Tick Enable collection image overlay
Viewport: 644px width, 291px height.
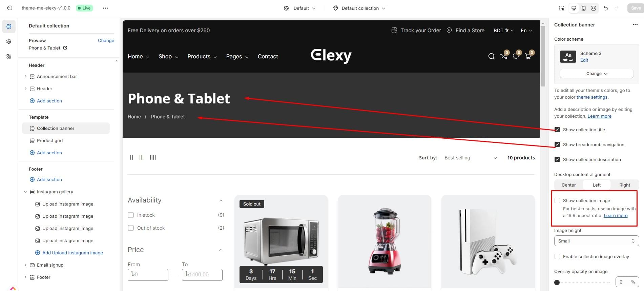point(557,256)
